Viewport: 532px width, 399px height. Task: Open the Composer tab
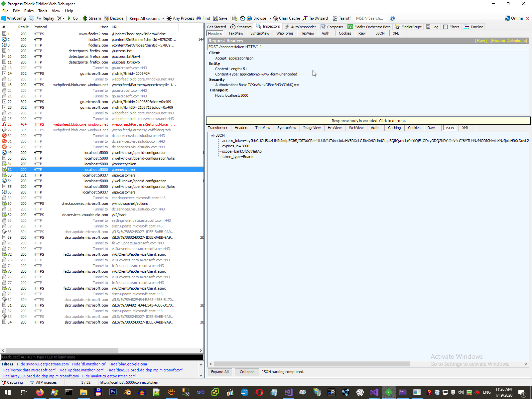pyautogui.click(x=332, y=27)
